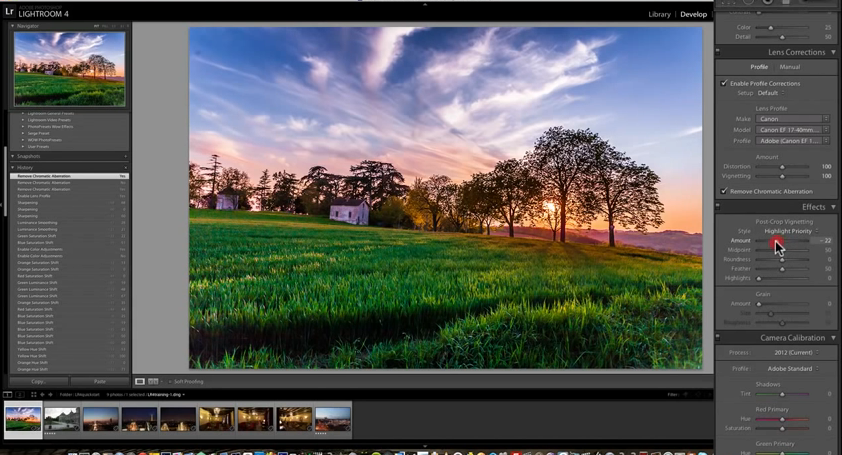Enable the Soft Proofing checkbox
This screenshot has width=842, height=455.
point(170,381)
